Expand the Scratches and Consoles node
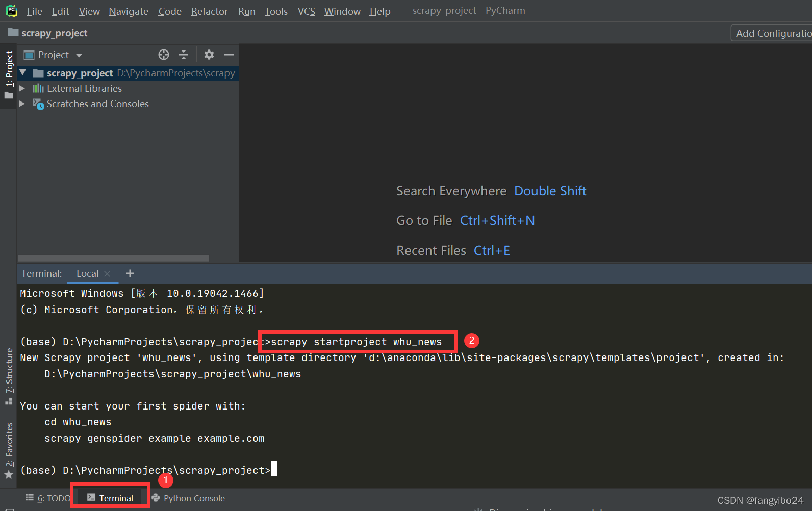This screenshot has width=812, height=511. 22,104
